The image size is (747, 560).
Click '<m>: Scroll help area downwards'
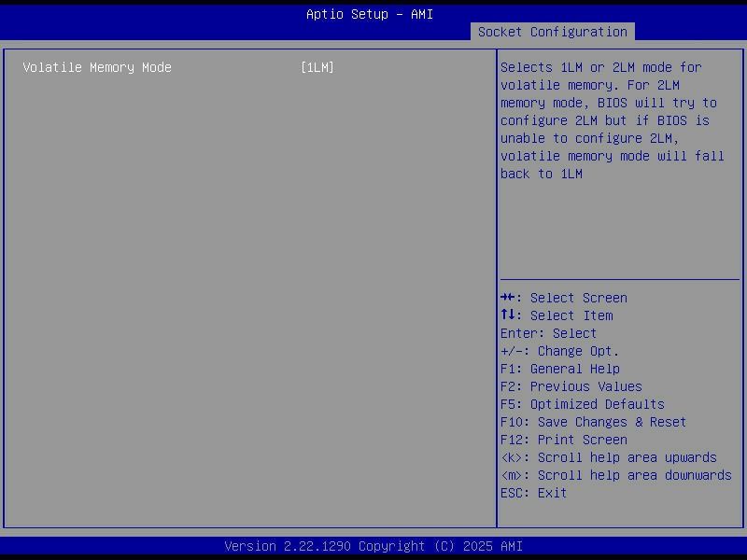point(616,475)
